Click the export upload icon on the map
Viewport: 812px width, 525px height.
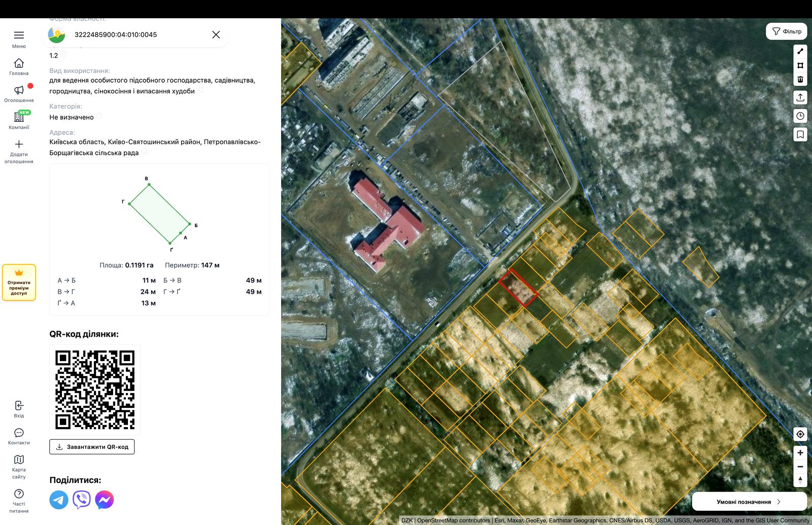pos(800,97)
